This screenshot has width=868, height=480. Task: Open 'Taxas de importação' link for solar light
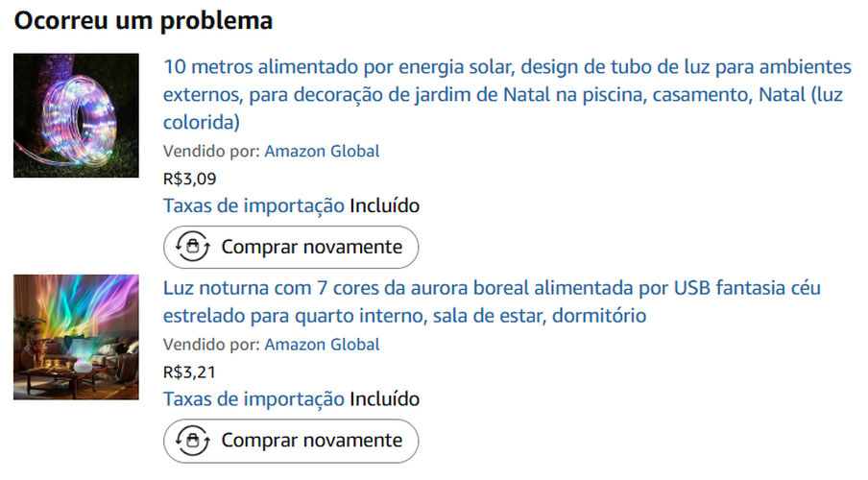253,205
